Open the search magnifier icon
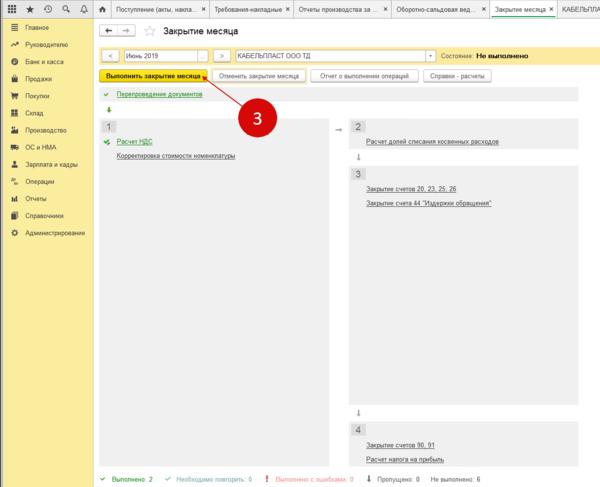 tap(66, 9)
